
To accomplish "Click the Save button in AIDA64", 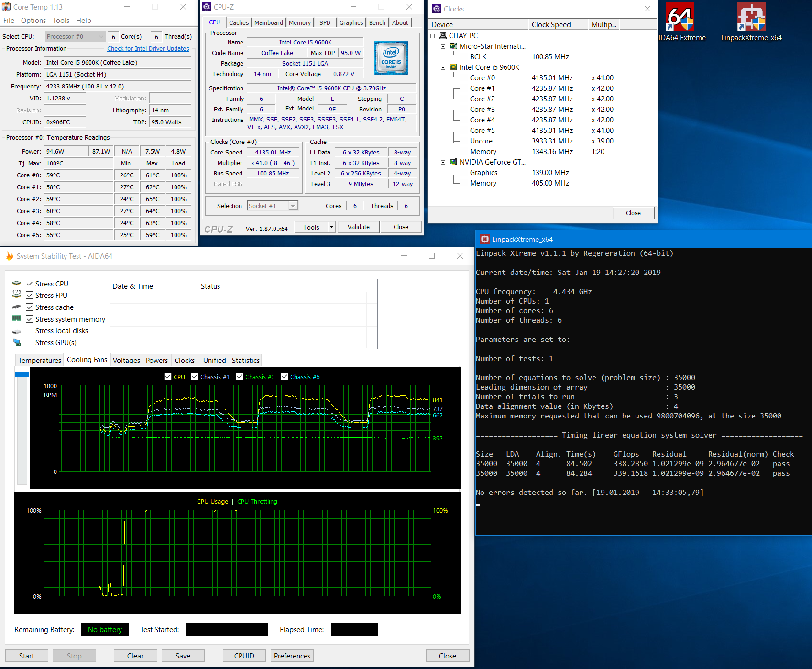I will click(x=183, y=656).
